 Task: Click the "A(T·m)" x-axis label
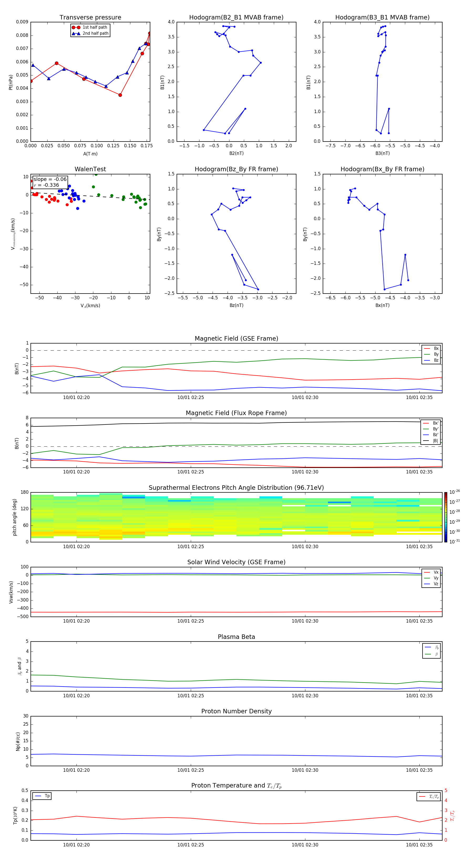click(90, 154)
